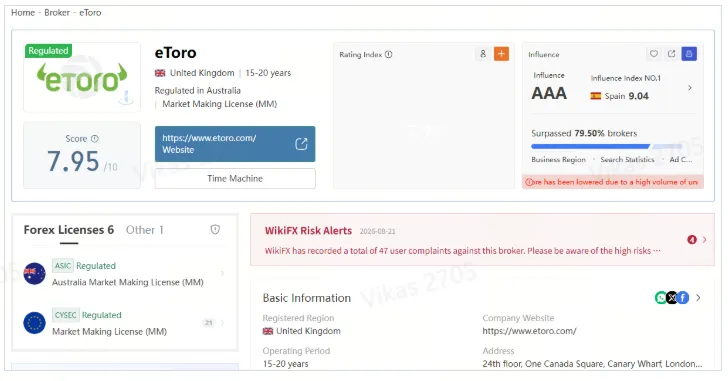728x381 pixels.
Task: Click the 7.95 score value
Action: pyautogui.click(x=73, y=161)
